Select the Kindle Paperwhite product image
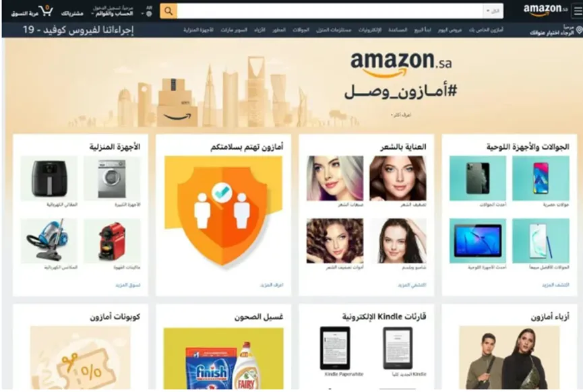 tap(335, 348)
